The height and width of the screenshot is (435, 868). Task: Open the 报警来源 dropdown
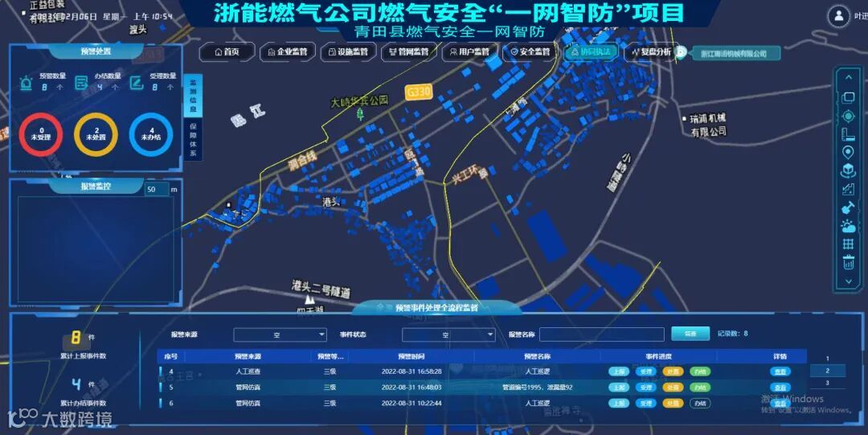[280, 334]
